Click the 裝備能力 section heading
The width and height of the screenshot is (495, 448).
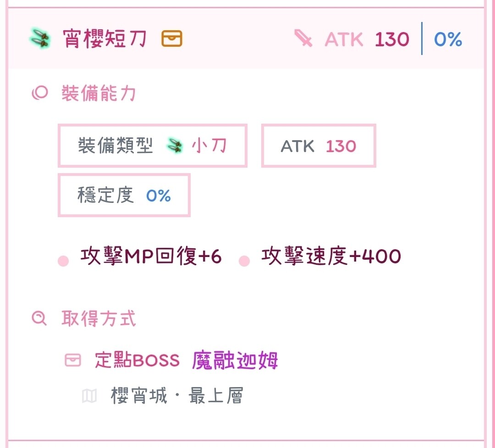coord(99,93)
